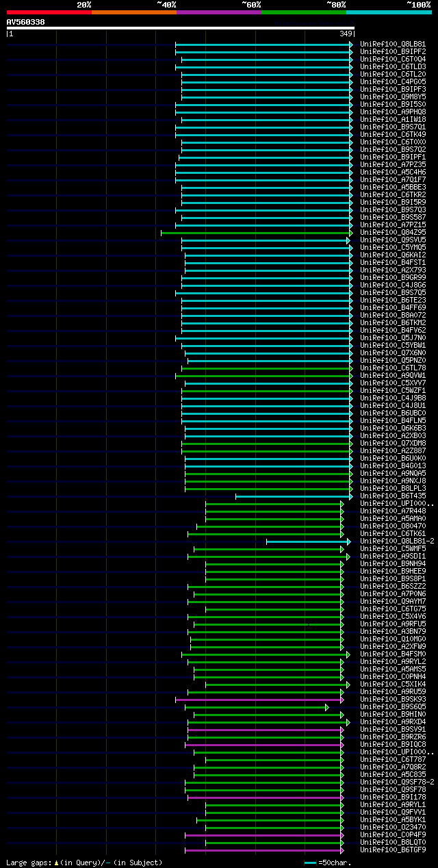Screen dimensions: 438x868
Task: Click the red 20% identity legend segment
Action: (49, 12)
